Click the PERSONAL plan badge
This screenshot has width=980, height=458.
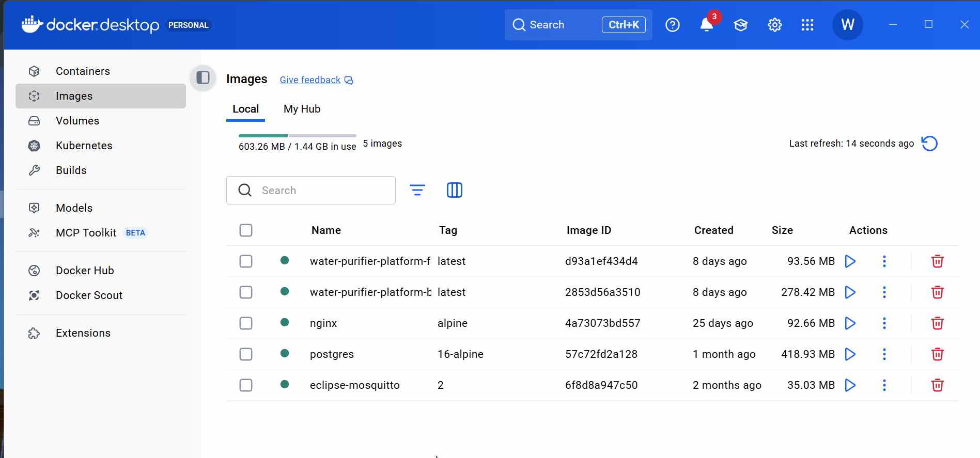pyautogui.click(x=189, y=25)
